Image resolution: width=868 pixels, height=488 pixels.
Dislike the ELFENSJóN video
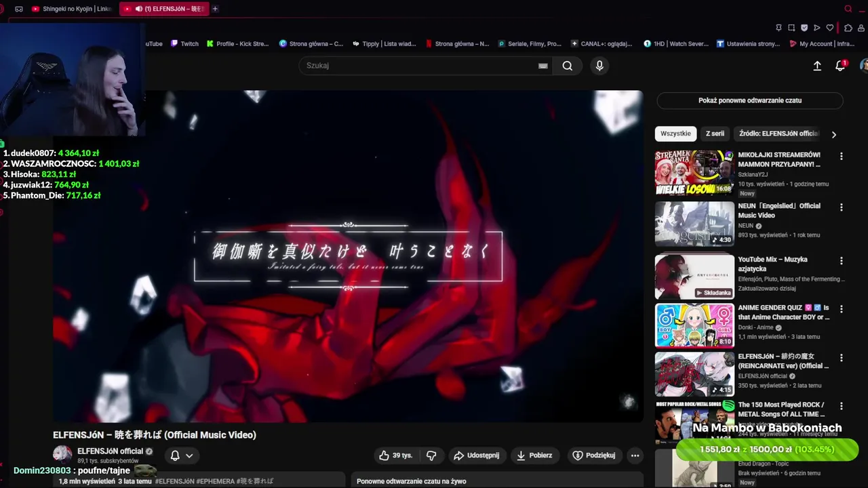point(431,455)
